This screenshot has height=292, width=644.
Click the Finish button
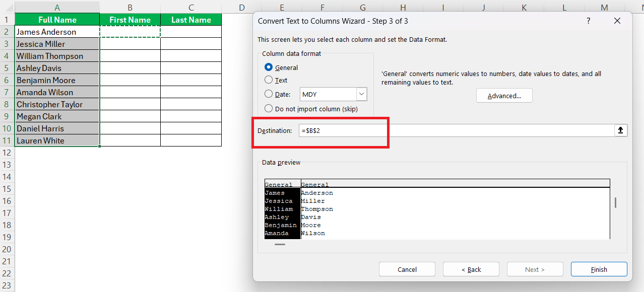click(599, 269)
